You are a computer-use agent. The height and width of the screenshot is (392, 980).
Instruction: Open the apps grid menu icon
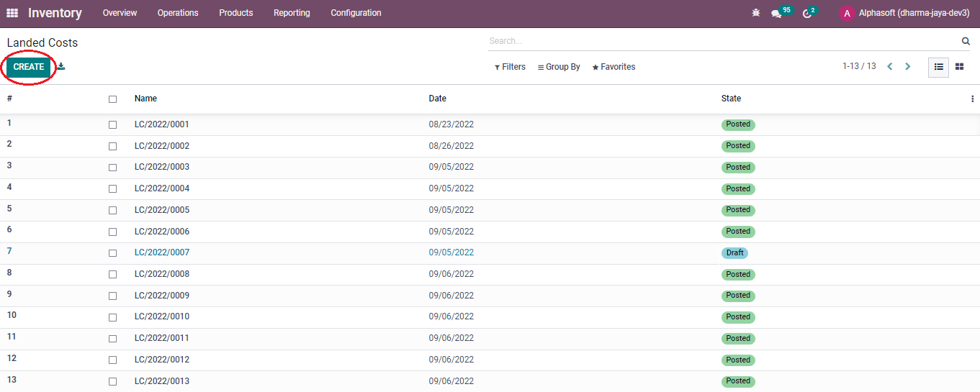pyautogui.click(x=12, y=13)
